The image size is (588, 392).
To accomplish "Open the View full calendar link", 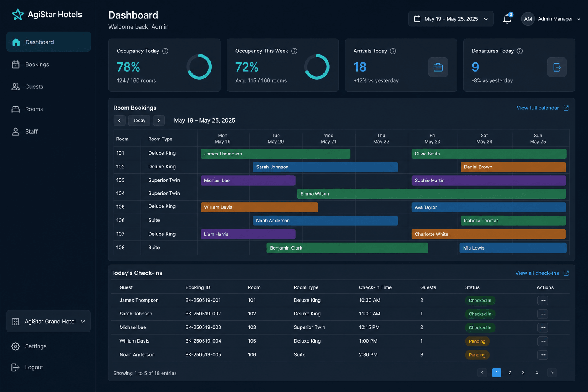I will (x=537, y=108).
